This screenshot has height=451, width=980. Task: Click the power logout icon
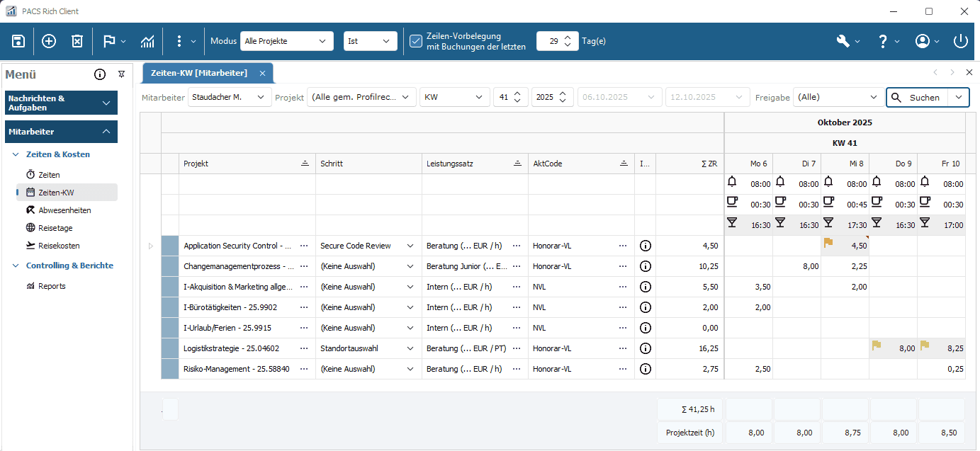(961, 40)
